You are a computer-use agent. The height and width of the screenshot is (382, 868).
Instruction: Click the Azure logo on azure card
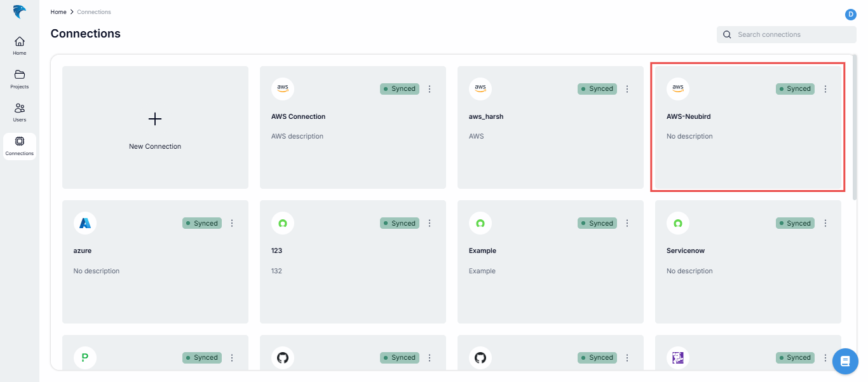[x=85, y=223]
